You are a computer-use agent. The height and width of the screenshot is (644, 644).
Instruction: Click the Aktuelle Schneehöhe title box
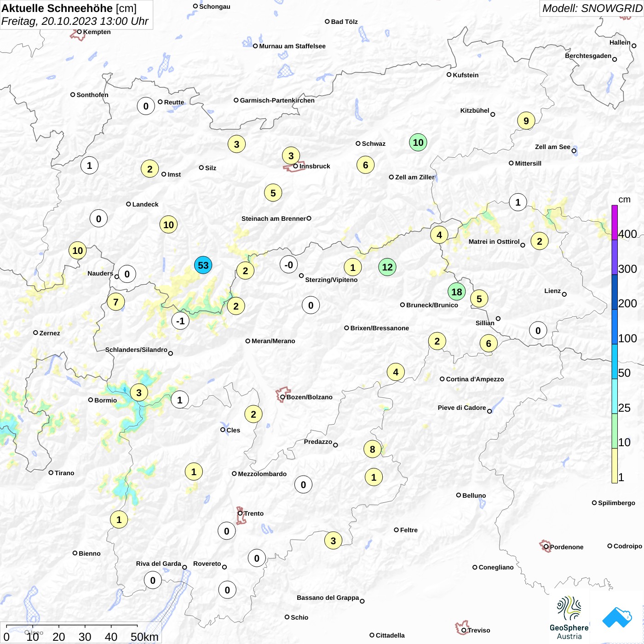[x=76, y=15]
